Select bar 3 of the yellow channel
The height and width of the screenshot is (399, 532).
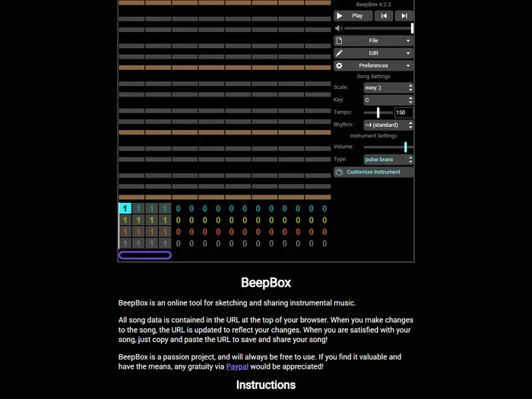click(152, 220)
